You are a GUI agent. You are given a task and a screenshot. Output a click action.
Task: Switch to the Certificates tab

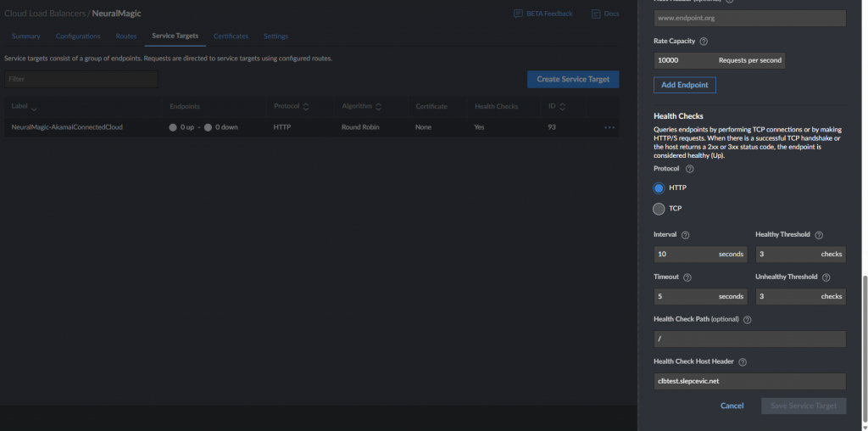pos(231,36)
